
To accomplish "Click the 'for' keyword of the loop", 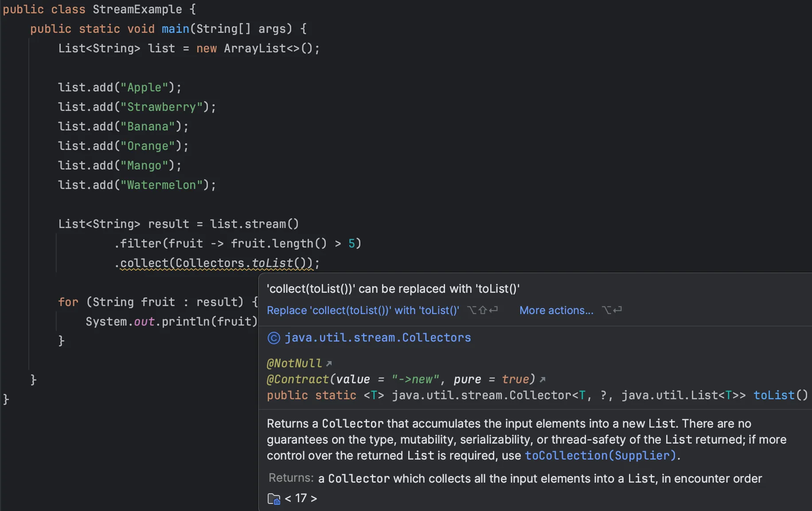I will tap(68, 302).
